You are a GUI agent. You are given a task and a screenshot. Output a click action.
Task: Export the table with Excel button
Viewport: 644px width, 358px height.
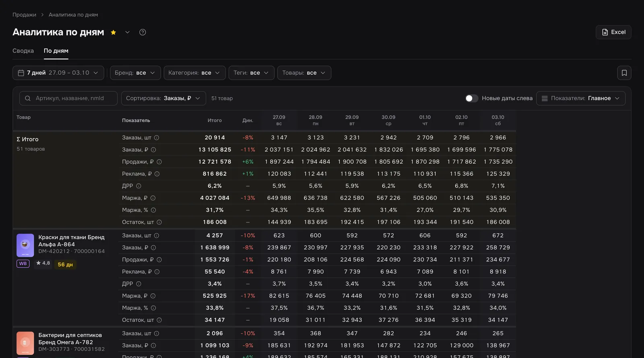[613, 32]
